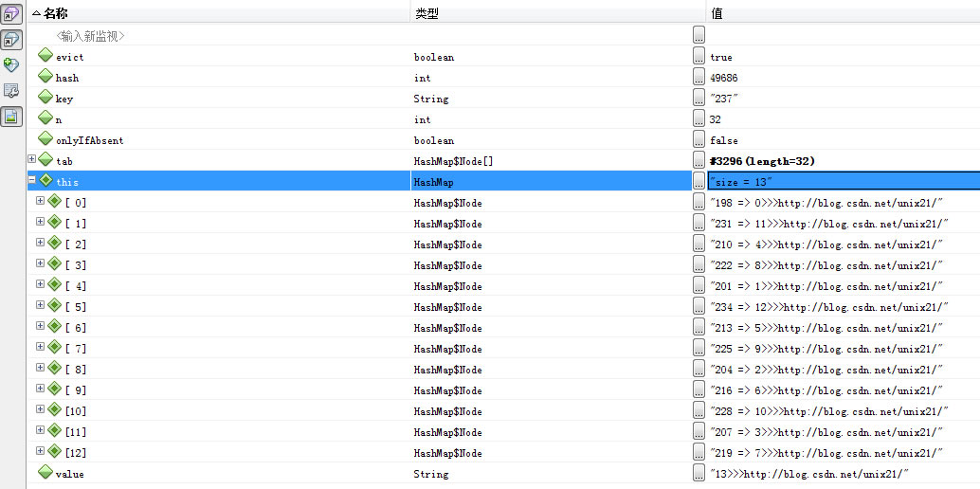The height and width of the screenshot is (489, 980).
Task: Click the #3296(length=32) value
Action: [763, 161]
